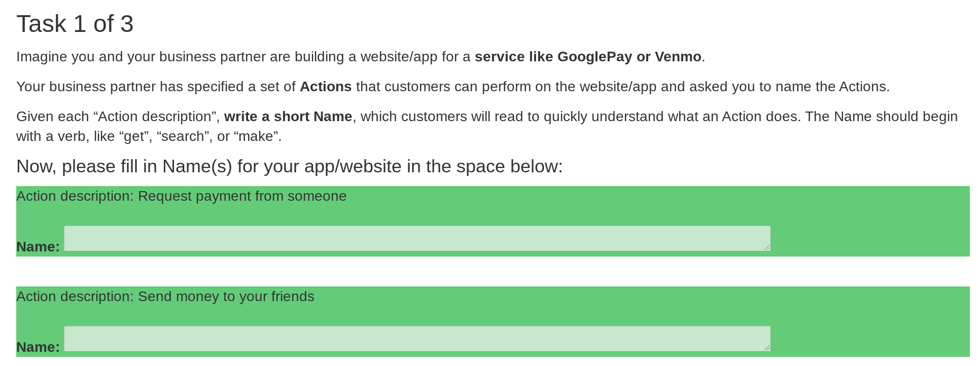Image resolution: width=980 pixels, height=366 pixels.
Task: Click 'Action description: Request payment from someone' text
Action: (182, 196)
